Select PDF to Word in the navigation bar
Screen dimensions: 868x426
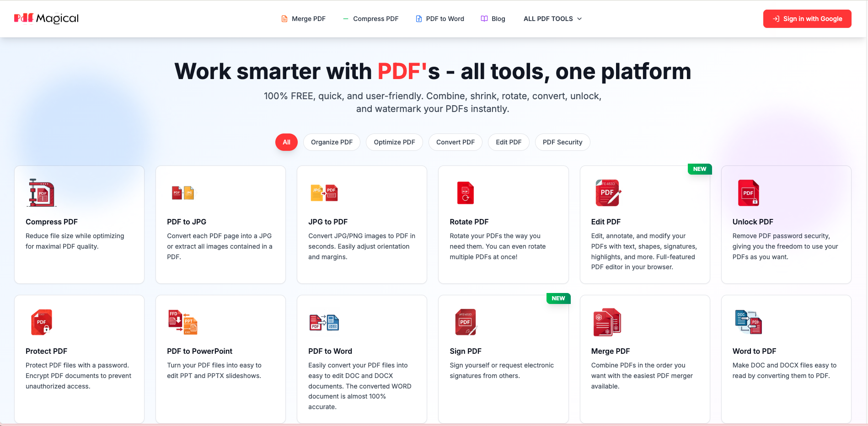coord(439,19)
